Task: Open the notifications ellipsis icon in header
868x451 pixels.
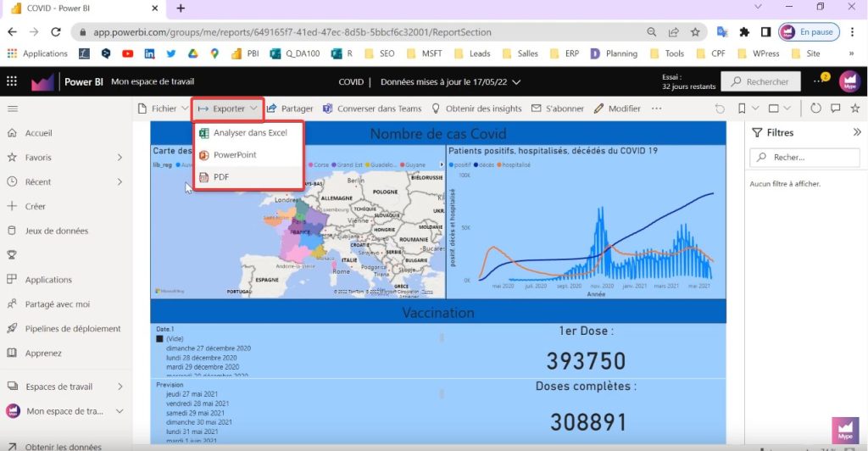Action: 821,81
